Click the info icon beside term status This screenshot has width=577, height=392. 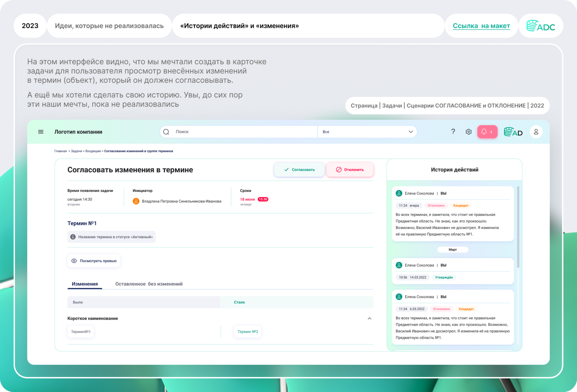[73, 237]
